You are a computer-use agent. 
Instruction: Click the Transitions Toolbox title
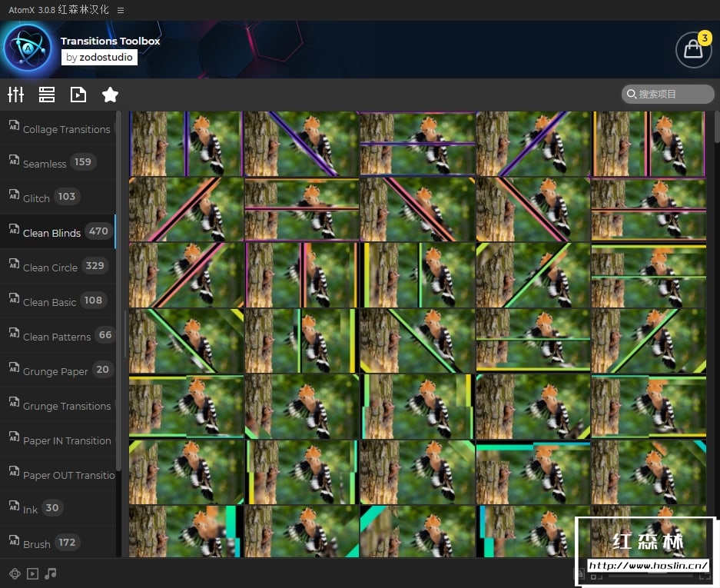click(x=110, y=41)
